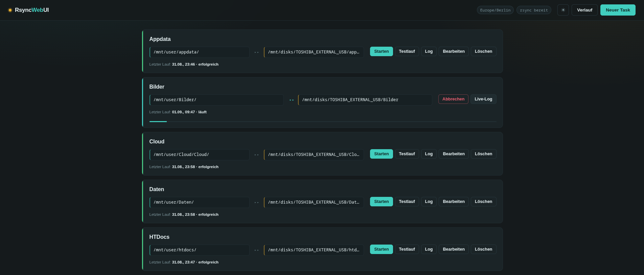Edit the Cloud task via Bearbeiten
Viewport: 644px width, 275px height.
tap(454, 154)
